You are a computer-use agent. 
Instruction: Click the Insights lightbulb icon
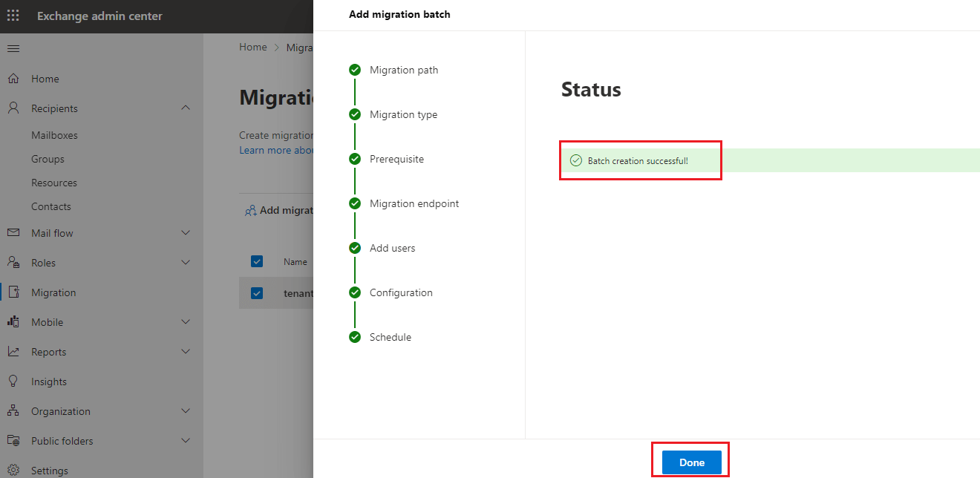click(13, 382)
